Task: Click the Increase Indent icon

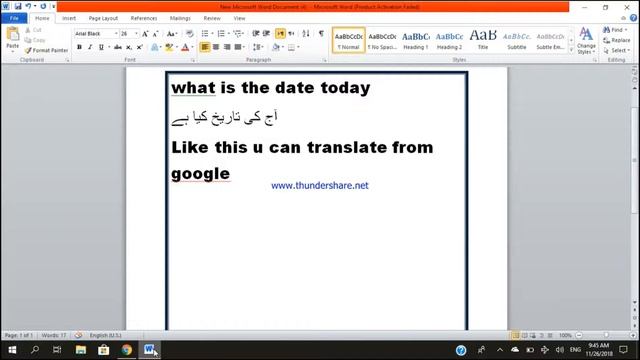Action: pos(267,33)
